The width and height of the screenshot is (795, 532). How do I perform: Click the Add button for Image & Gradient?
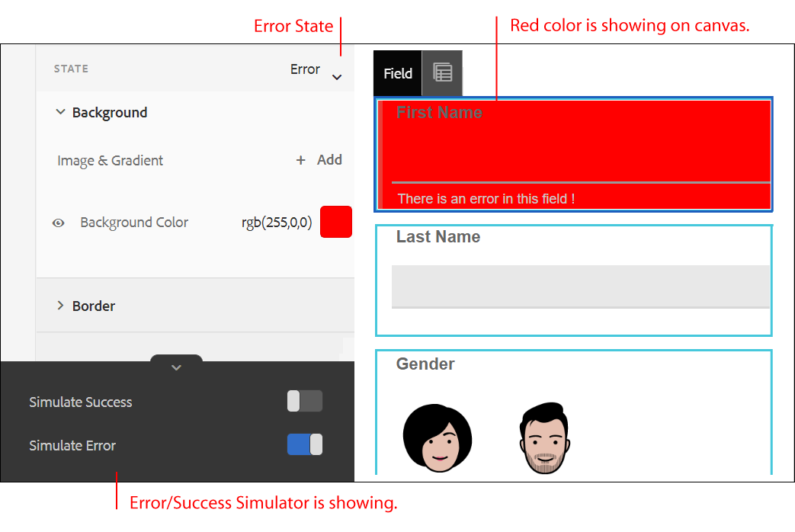tap(329, 160)
